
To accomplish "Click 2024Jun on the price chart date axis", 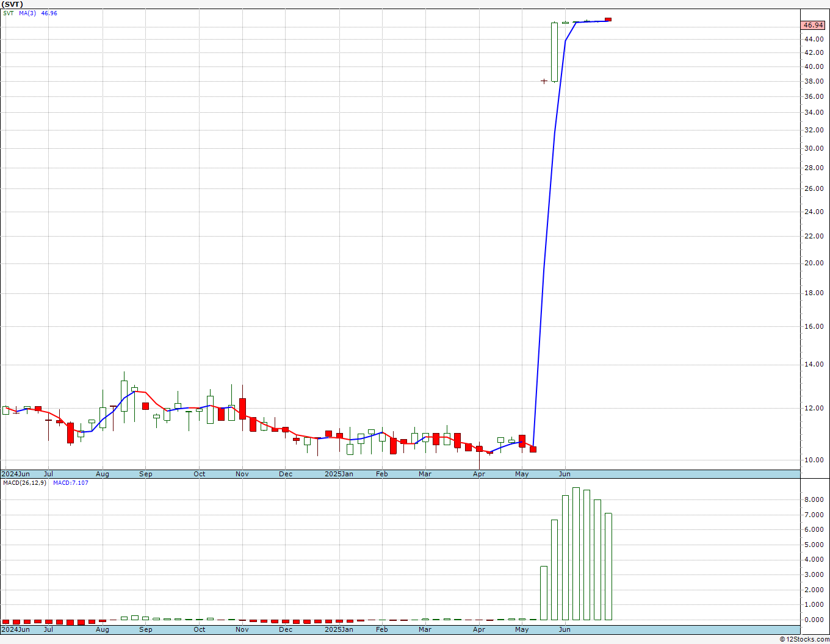I will point(15,474).
